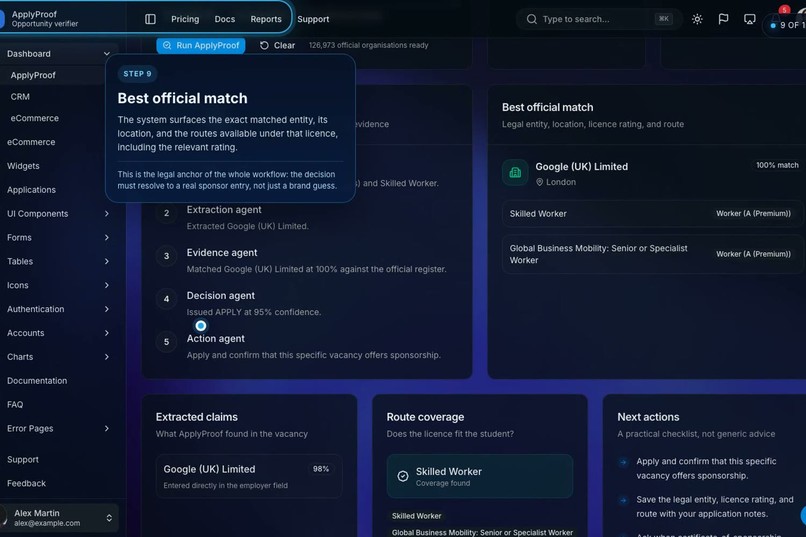This screenshot has width=806, height=537.
Task: Click arrow icon beside 'Apply and confirm' action
Action: [x=623, y=462]
